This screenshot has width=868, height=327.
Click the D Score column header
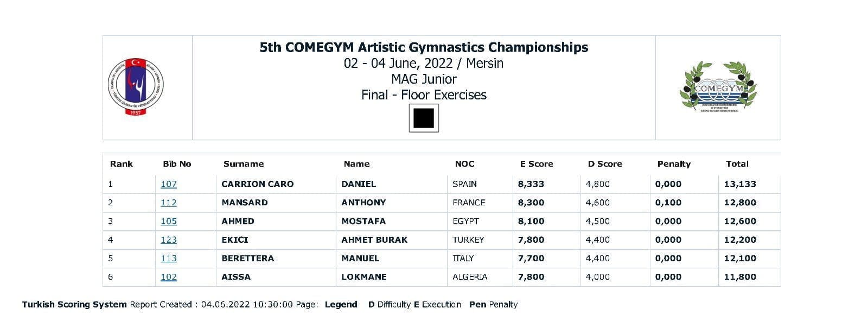605,163
